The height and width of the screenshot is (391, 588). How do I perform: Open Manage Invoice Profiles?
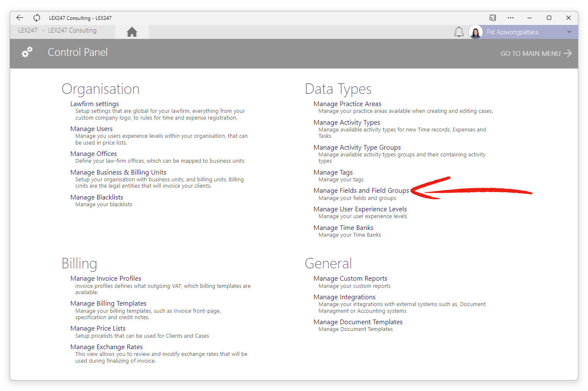(x=106, y=279)
